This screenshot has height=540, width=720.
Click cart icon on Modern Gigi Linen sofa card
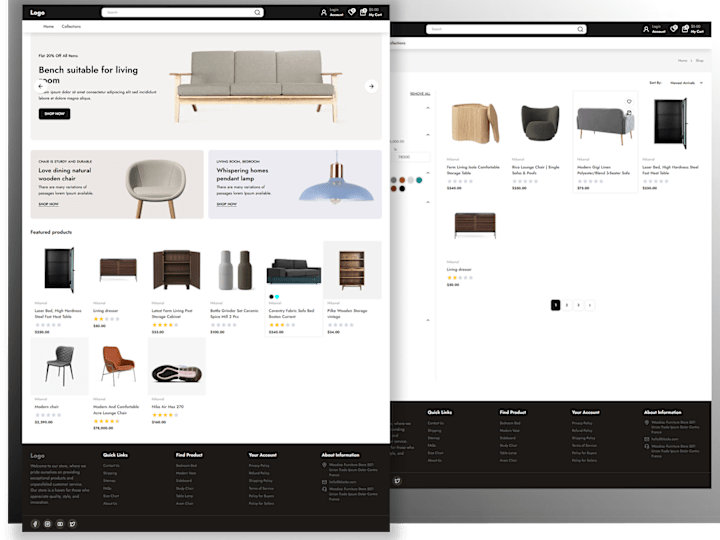(629, 112)
